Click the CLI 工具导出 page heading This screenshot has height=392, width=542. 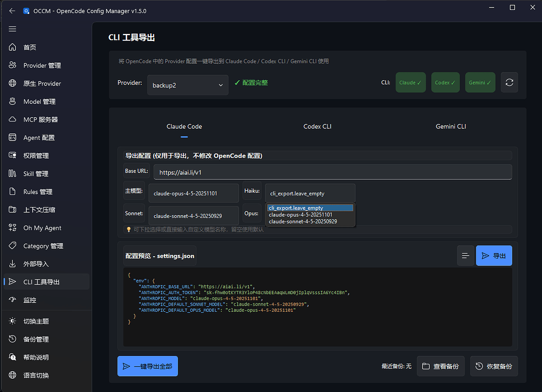[131, 37]
